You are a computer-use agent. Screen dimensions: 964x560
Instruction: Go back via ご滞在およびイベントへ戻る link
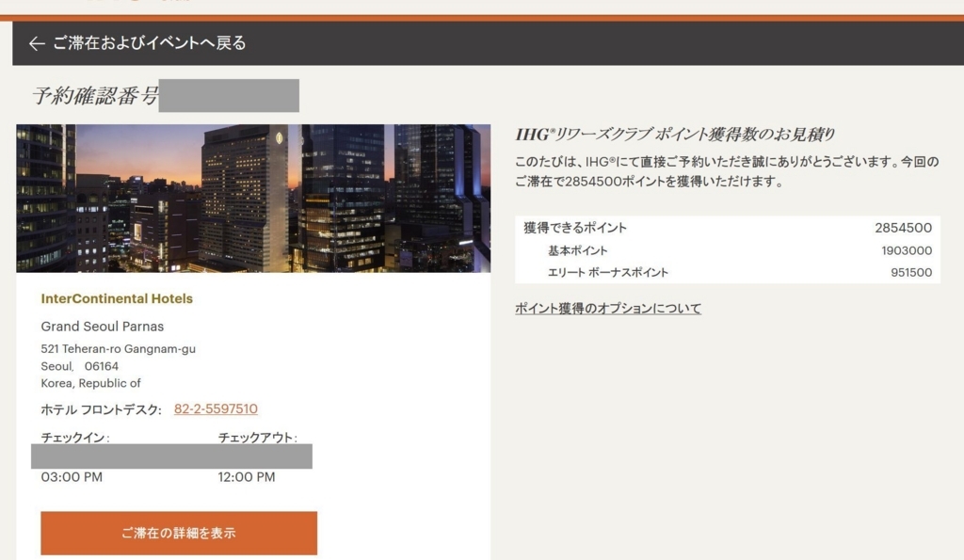coord(150,43)
